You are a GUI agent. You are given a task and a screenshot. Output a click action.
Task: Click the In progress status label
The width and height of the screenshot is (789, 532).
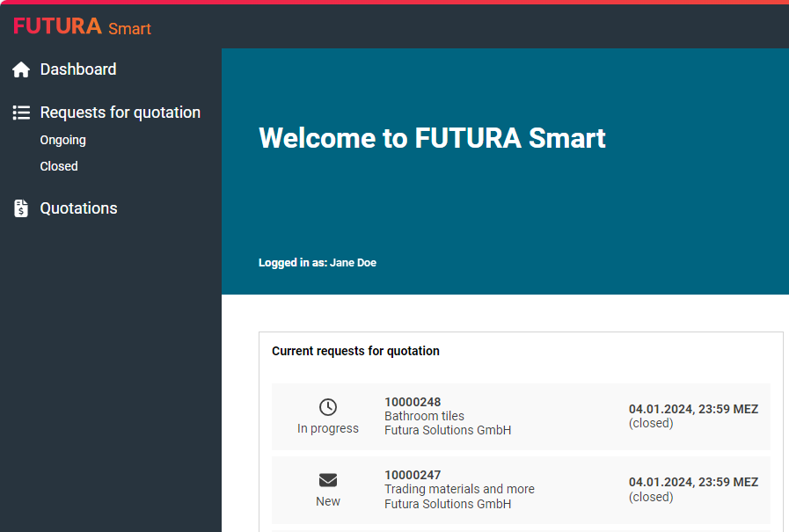327,429
